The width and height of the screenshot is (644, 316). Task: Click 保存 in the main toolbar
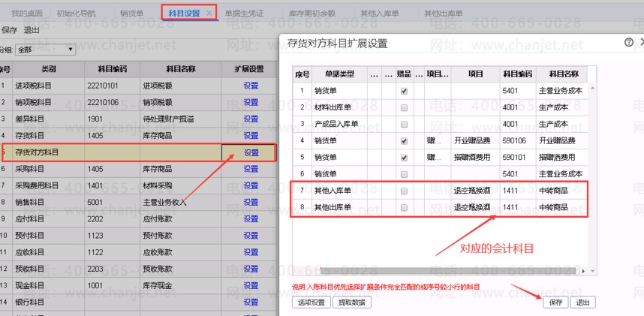(x=10, y=30)
